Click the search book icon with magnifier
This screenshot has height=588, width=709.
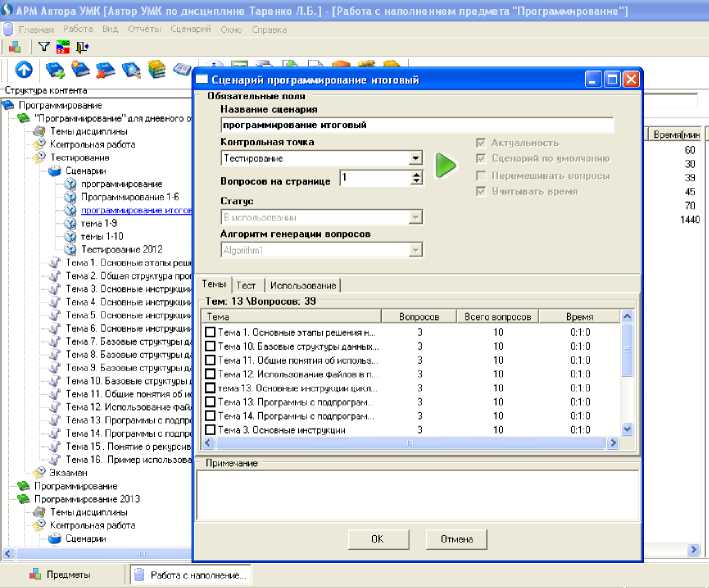[131, 70]
